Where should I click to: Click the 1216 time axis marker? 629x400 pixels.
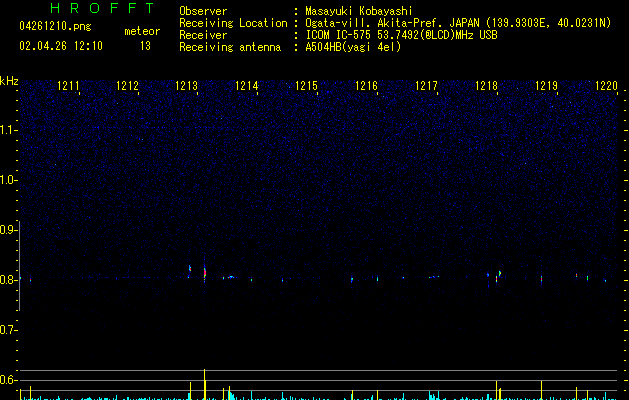[x=366, y=86]
